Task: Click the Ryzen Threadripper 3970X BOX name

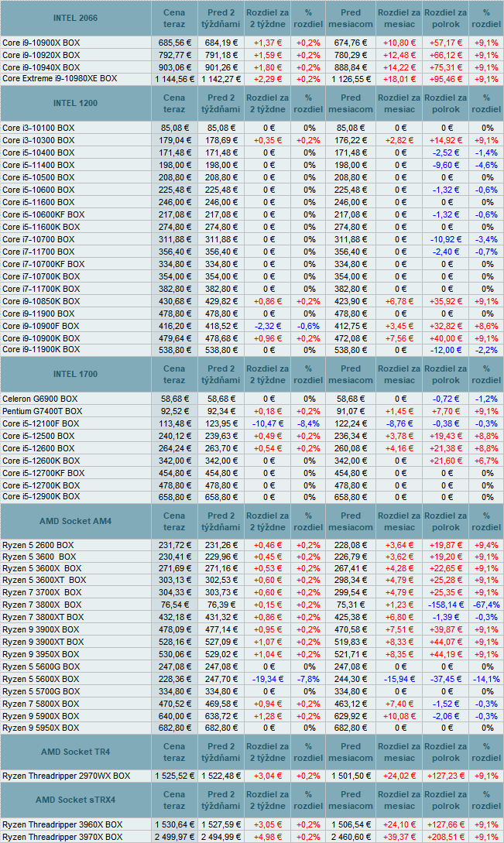Action: pos(63,837)
